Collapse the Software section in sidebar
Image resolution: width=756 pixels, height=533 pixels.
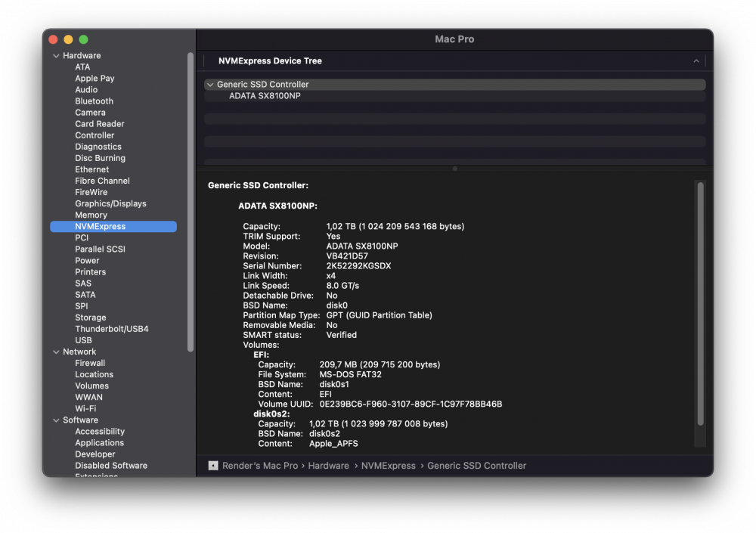click(56, 420)
